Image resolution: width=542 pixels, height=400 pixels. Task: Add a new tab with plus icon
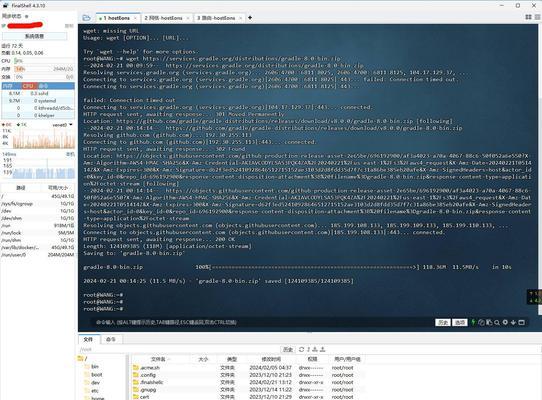coord(250,18)
